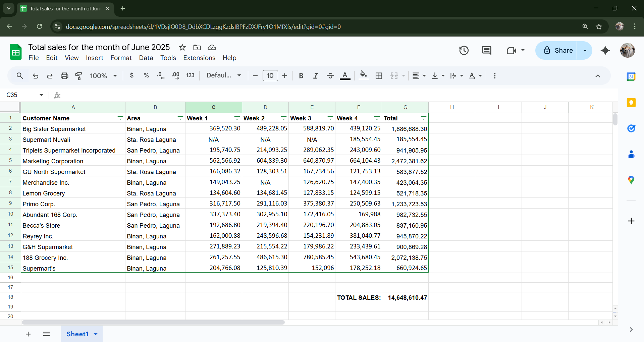Click the paint format roller icon
The width and height of the screenshot is (644, 342).
78,76
